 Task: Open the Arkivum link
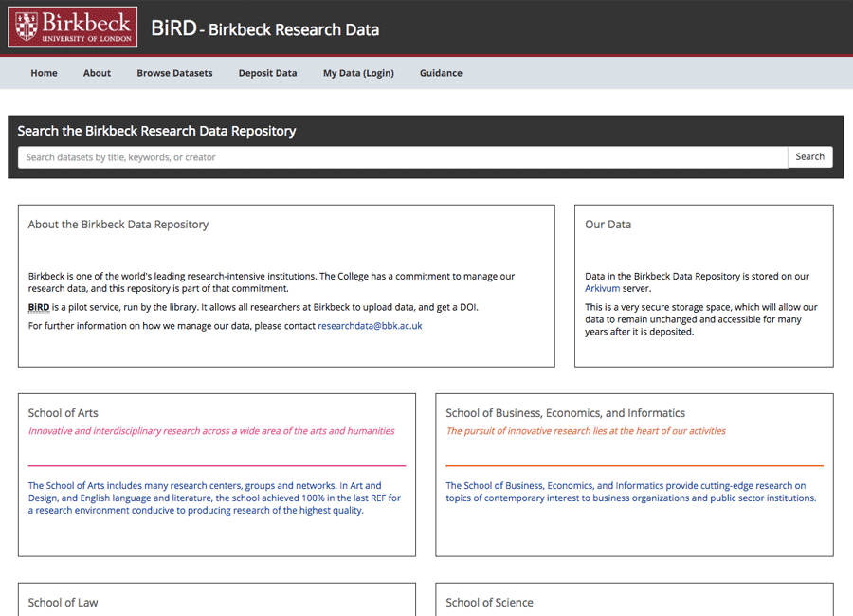(602, 288)
